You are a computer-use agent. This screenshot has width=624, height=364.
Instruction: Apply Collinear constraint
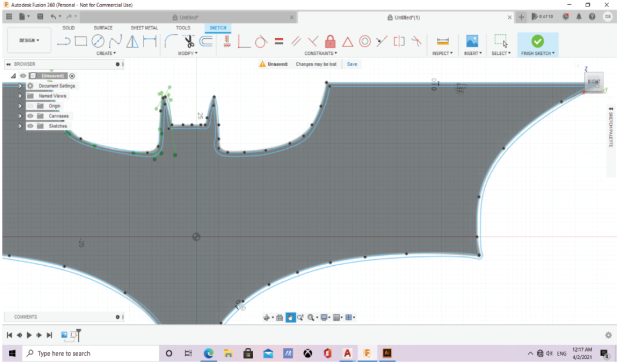[x=382, y=41]
